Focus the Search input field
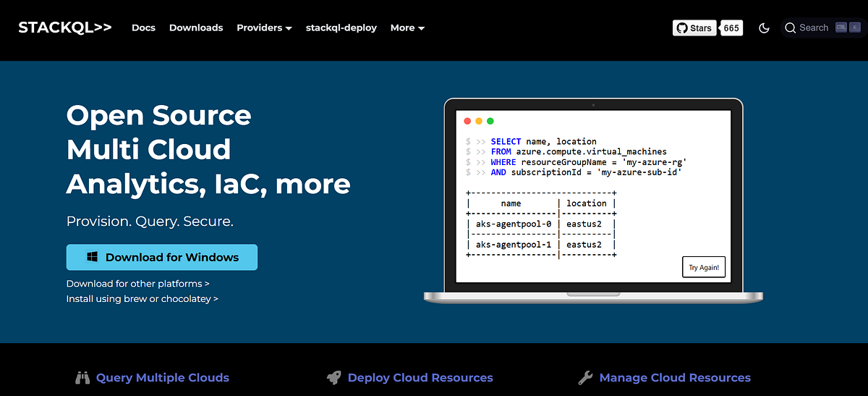This screenshot has height=396, width=868. [823, 28]
